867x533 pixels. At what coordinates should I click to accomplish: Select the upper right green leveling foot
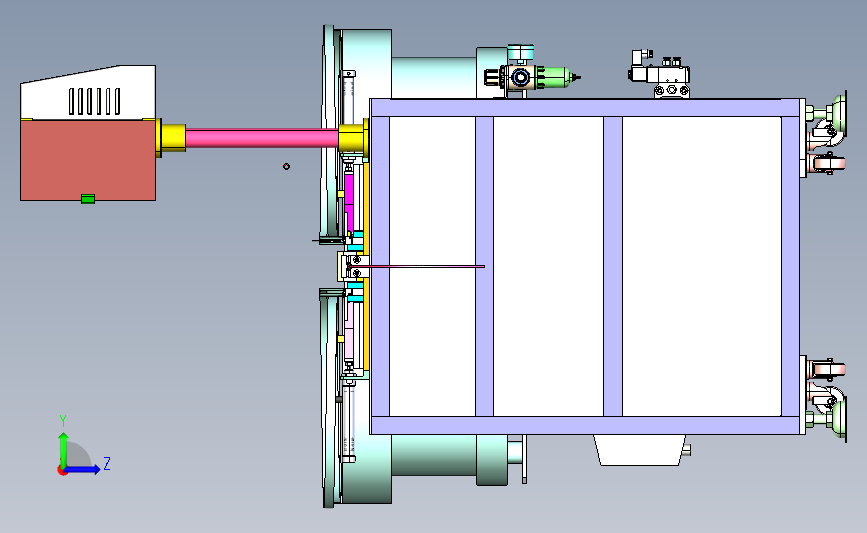pyautogui.click(x=837, y=114)
